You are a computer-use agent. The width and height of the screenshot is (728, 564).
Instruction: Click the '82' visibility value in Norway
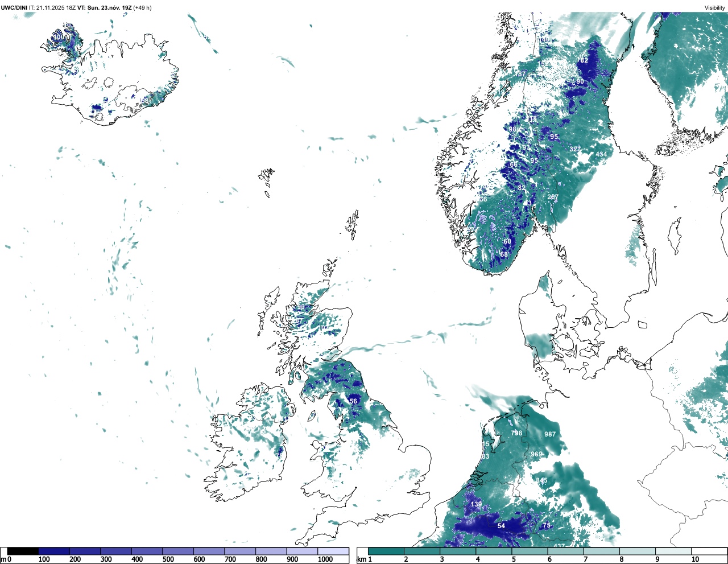pyautogui.click(x=522, y=188)
